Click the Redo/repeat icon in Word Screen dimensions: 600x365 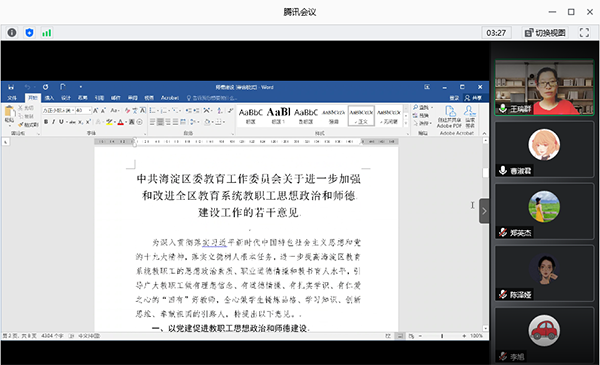pyautogui.click(x=46, y=87)
